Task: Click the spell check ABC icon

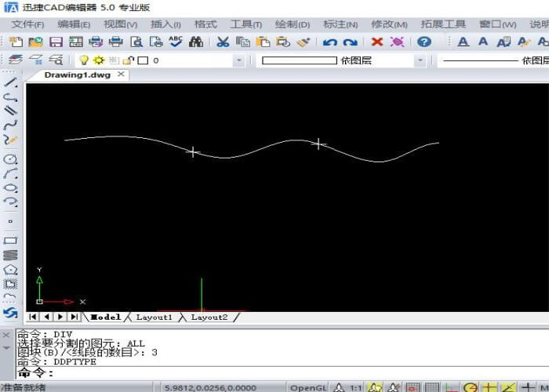Action: click(175, 42)
